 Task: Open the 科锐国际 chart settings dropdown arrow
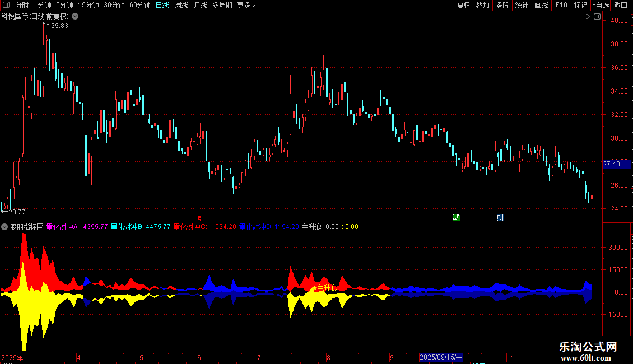[x=75, y=17]
